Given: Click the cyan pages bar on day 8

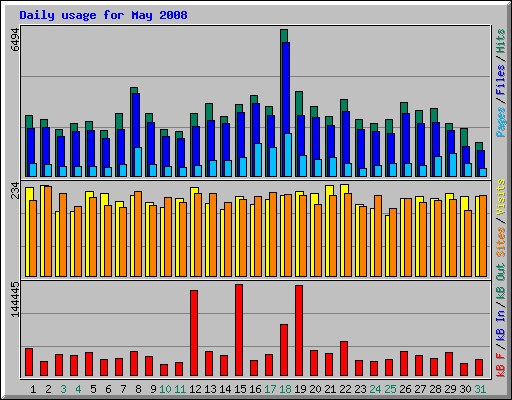Looking at the screenshot, I should (x=138, y=162).
